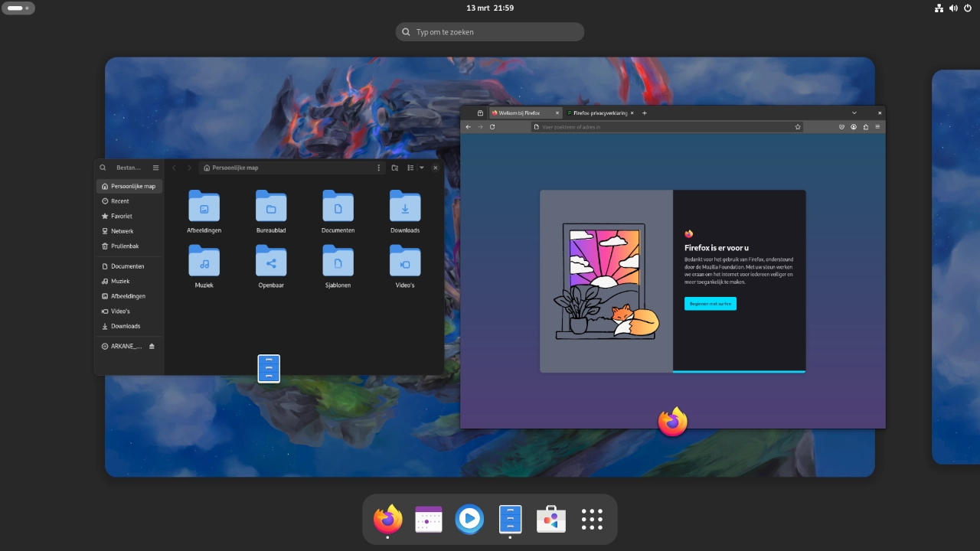The height and width of the screenshot is (551, 980).
Task: Select the Welkom bij Firefox tab
Action: coord(520,113)
